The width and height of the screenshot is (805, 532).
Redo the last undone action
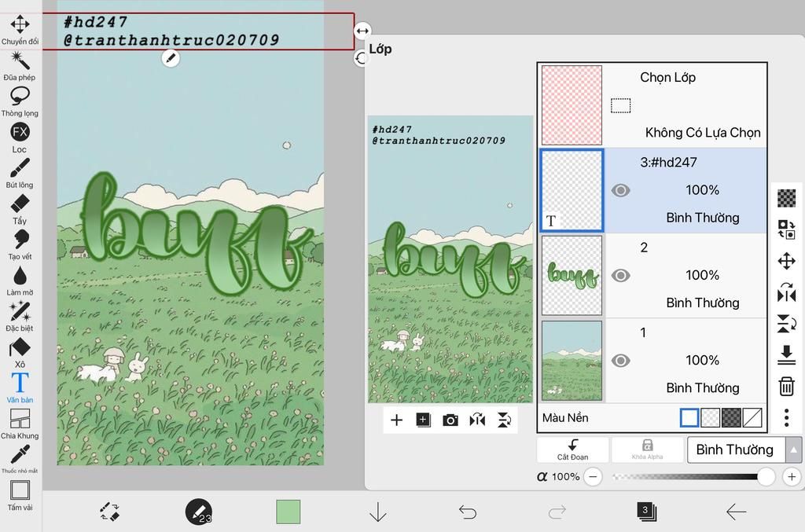pos(557,512)
